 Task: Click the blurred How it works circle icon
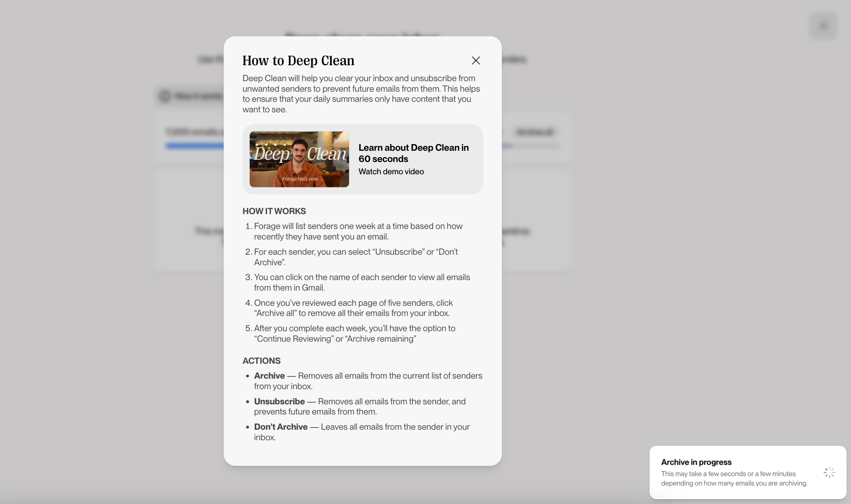(165, 96)
